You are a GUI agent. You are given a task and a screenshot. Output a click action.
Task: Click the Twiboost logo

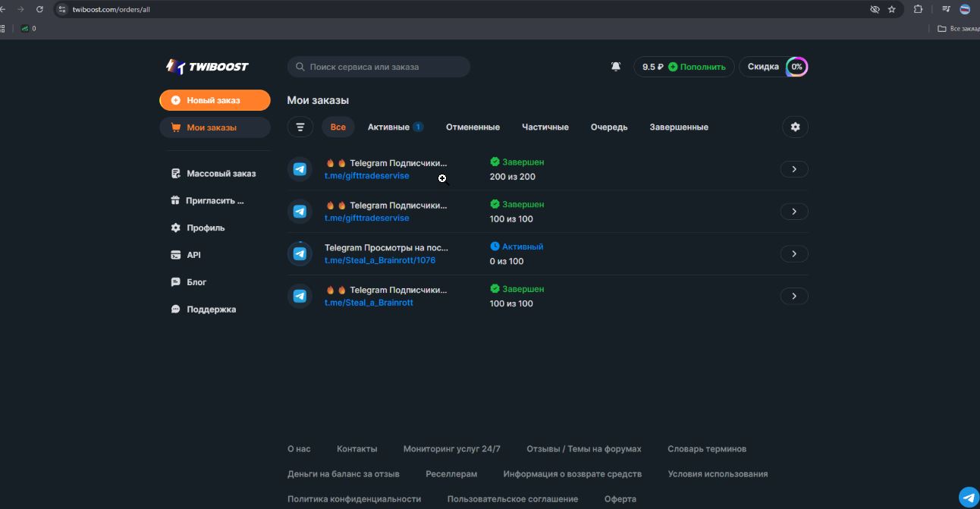click(x=207, y=67)
